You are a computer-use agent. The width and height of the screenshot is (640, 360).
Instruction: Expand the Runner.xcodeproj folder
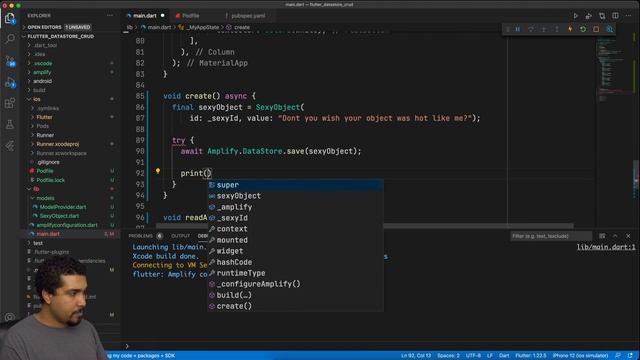coord(58,144)
